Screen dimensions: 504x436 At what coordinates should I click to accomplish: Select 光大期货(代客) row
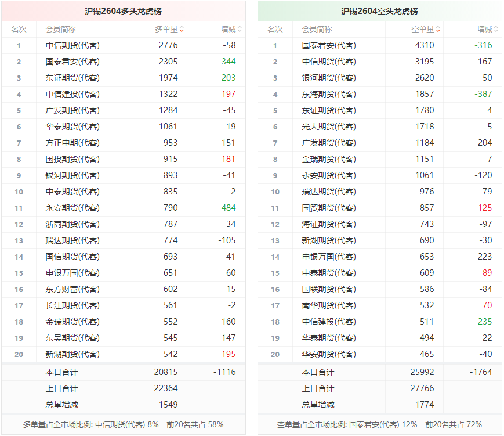coord(380,127)
